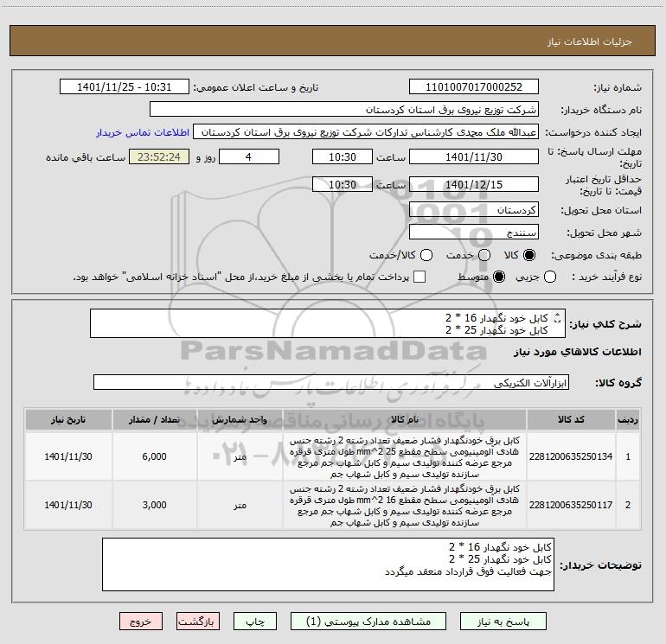The image size is (666, 644).
Task: Click the نام کالا column header
Action: click(x=405, y=420)
